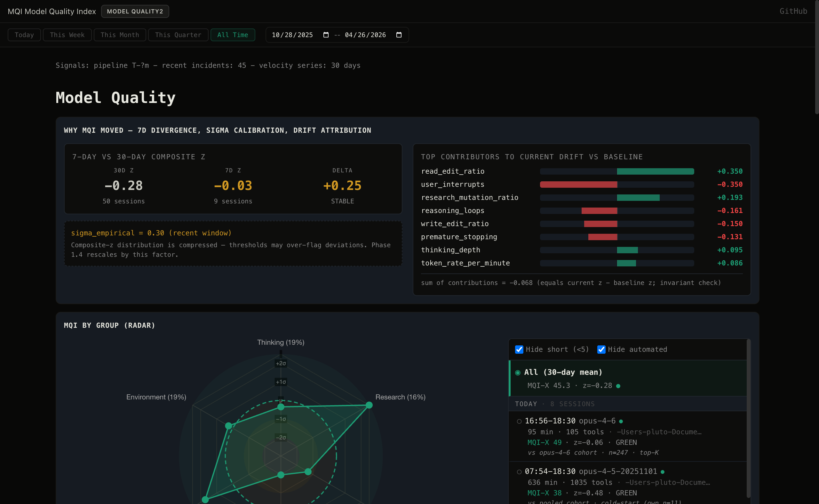
Task: Click the green dot after z=-0.28
Action: (618, 386)
